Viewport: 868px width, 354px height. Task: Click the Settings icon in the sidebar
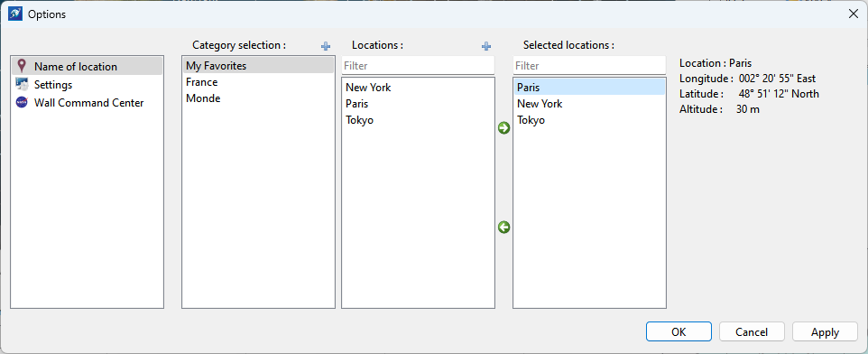click(22, 85)
